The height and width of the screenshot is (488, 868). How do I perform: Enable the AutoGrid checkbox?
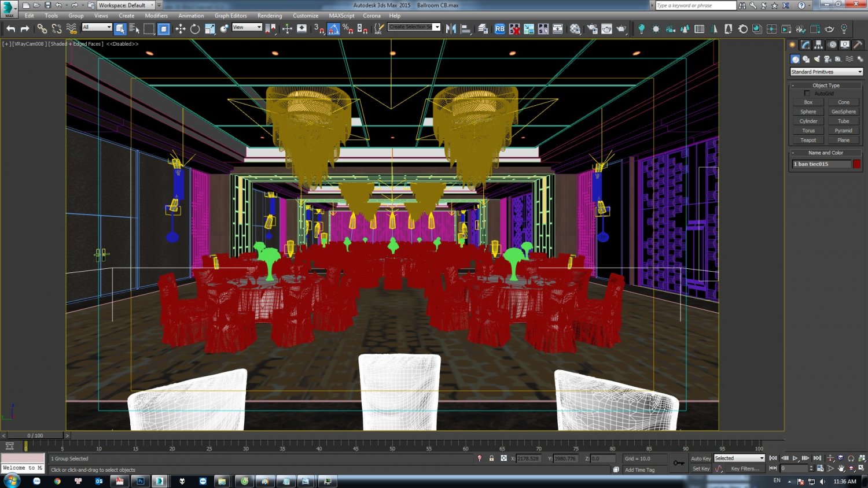pyautogui.click(x=807, y=93)
